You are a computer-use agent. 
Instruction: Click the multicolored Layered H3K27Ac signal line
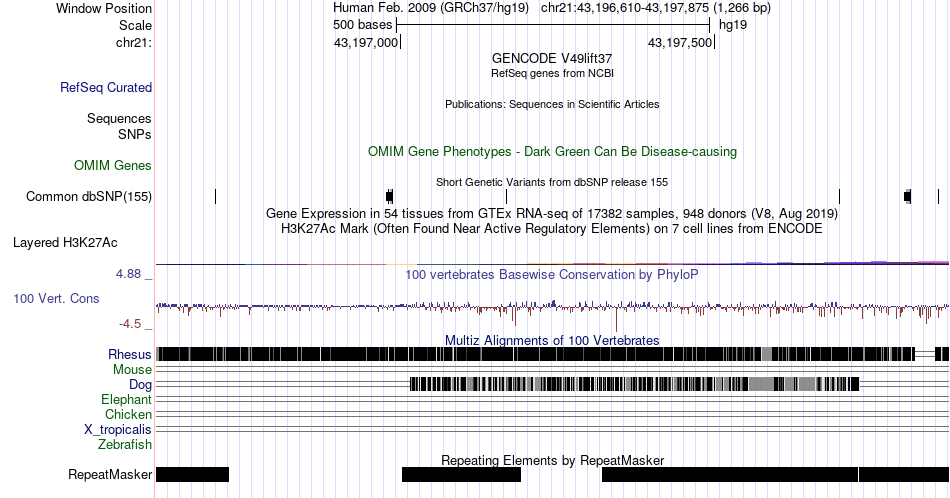tap(552, 264)
